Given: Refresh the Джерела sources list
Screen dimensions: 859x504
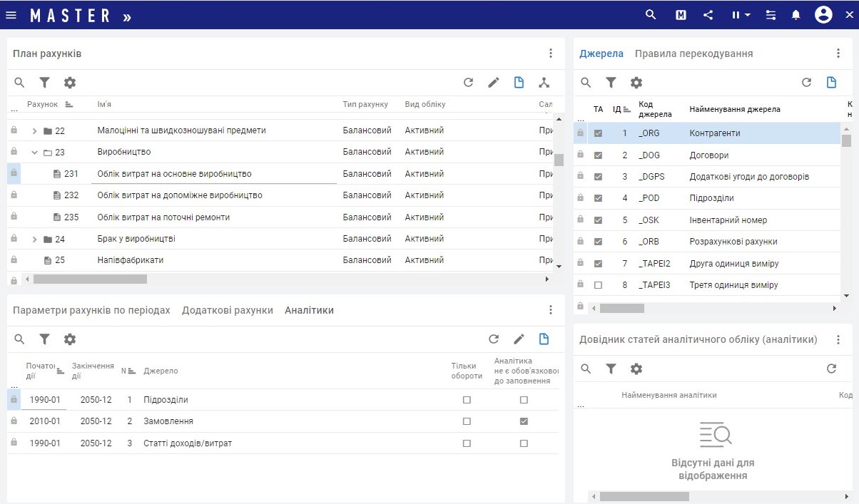Looking at the screenshot, I should [x=806, y=83].
